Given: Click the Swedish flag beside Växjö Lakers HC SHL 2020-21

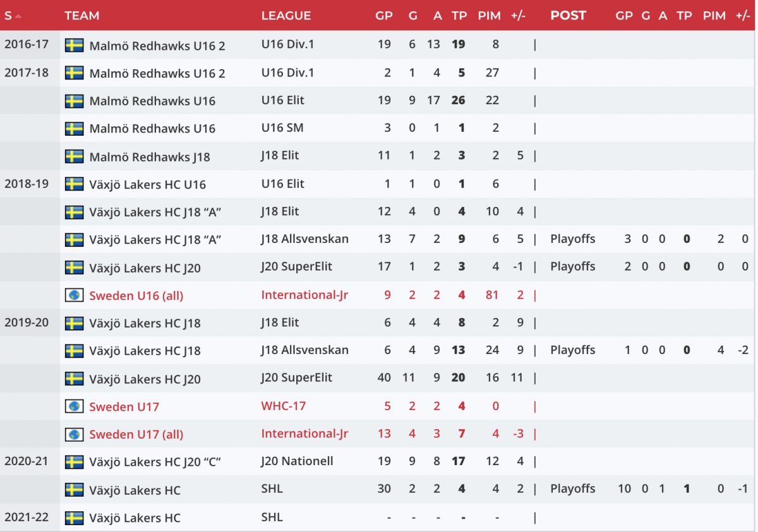Looking at the screenshot, I should point(75,490).
